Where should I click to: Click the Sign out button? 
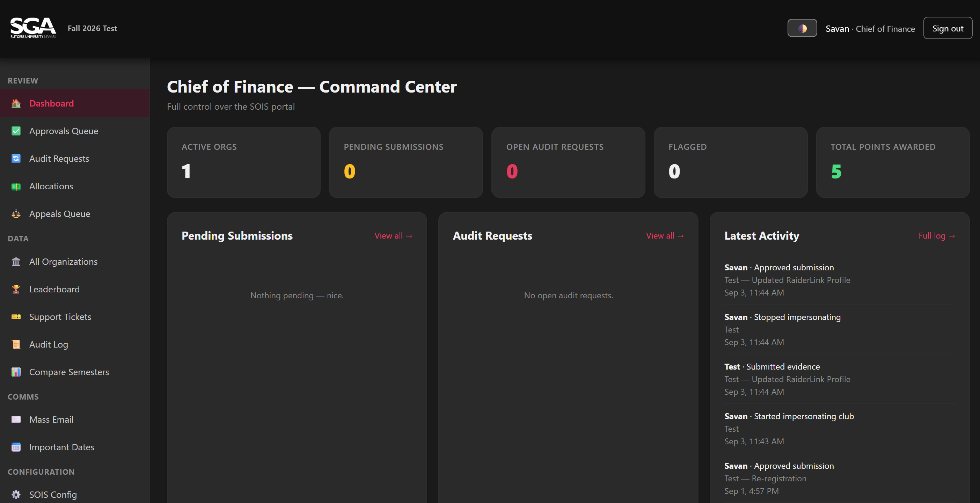(x=948, y=28)
